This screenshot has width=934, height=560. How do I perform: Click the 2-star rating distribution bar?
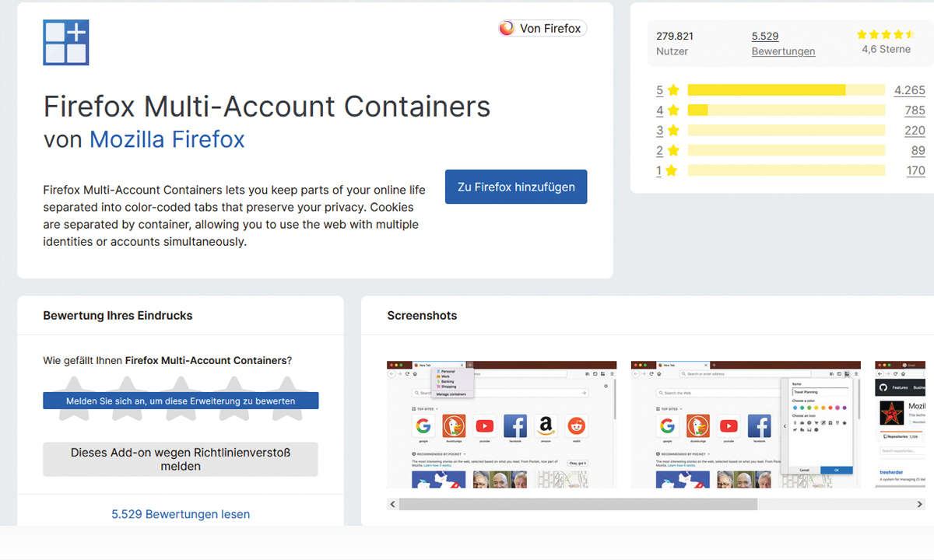click(786, 151)
